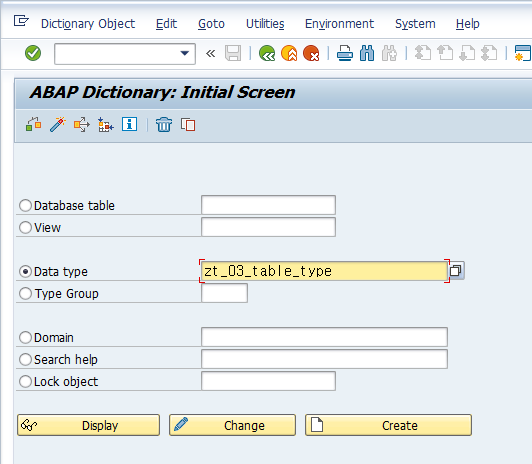Open value help beside Data type field
The image size is (532, 464).
456,271
